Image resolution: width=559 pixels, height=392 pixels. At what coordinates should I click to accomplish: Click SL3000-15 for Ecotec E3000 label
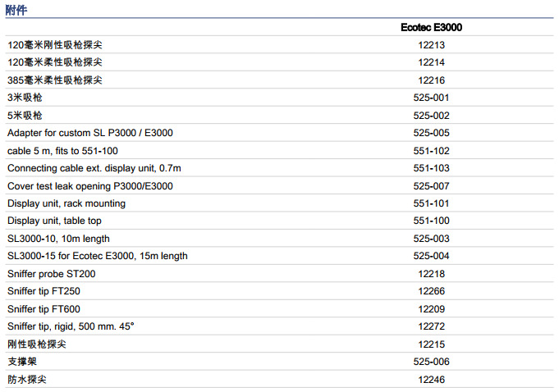98,256
